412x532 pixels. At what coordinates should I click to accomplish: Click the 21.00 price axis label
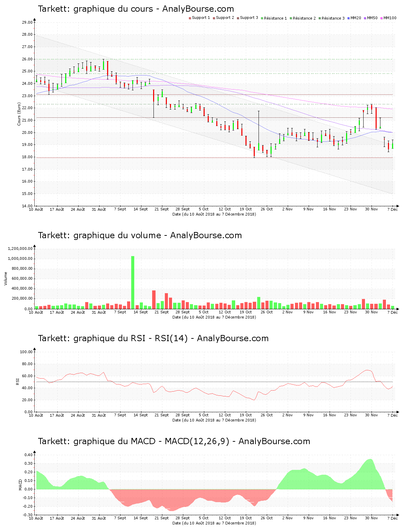pos(27,120)
